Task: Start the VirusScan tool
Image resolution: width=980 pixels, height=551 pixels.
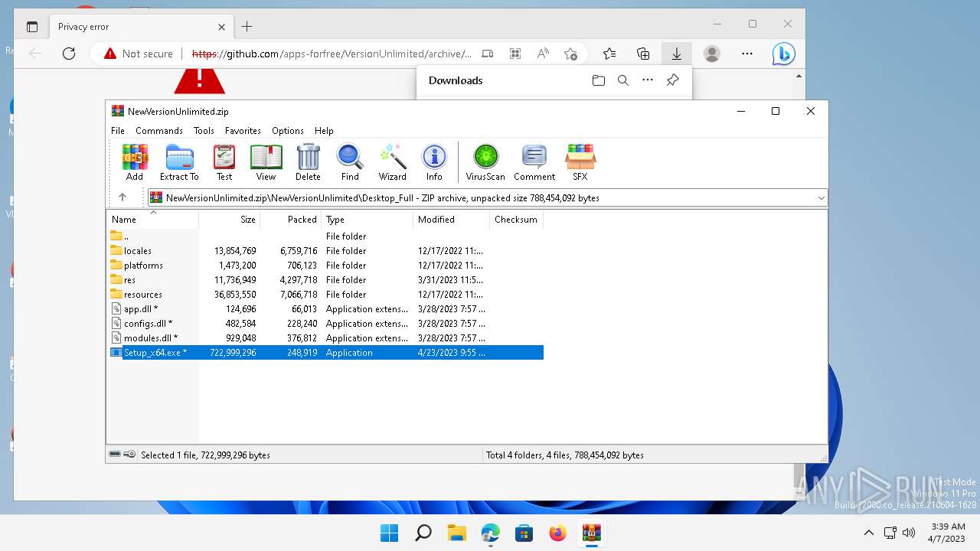Action: click(x=485, y=162)
